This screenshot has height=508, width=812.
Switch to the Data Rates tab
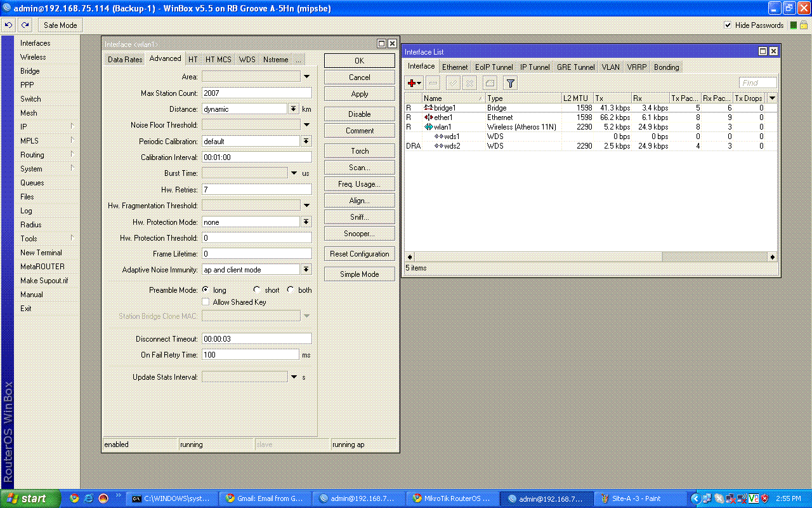125,60
